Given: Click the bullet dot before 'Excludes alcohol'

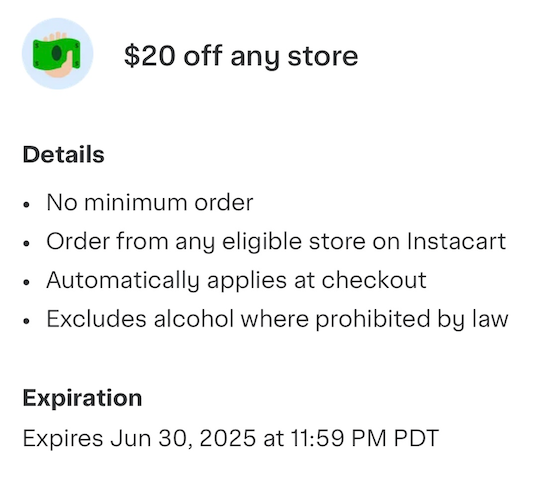Looking at the screenshot, I should click(26, 321).
